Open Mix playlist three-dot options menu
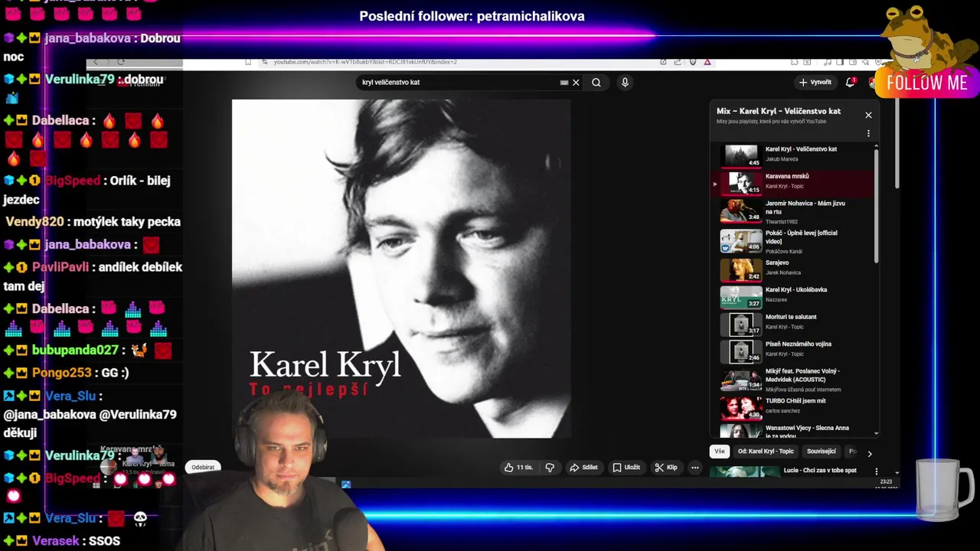Screen dimensions: 980x551 (868, 133)
